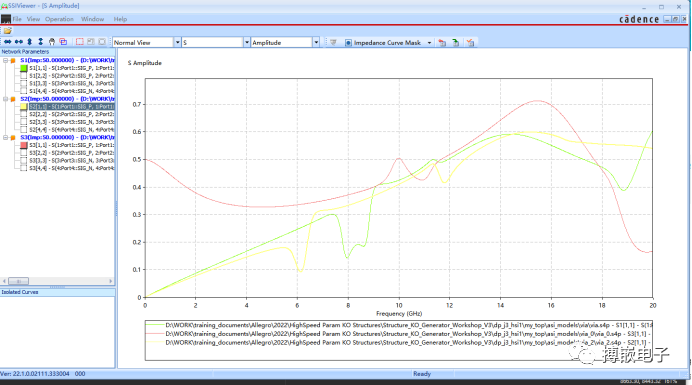Screen dimensions: 692x385
Task: Click the horizontal zoom-out arrows icon
Action: (x=19, y=42)
